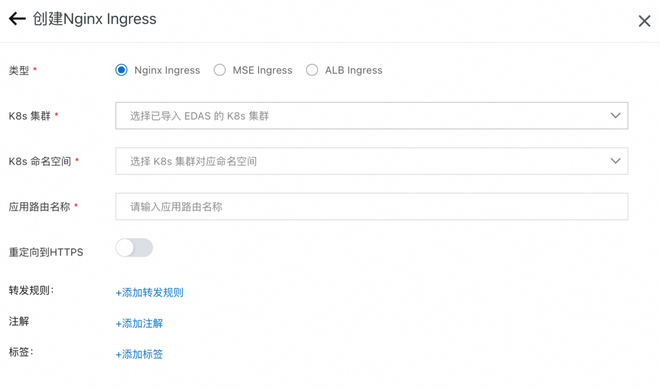Select the Nginx Ingress radio button
The width and height of the screenshot is (660, 389).
click(121, 70)
